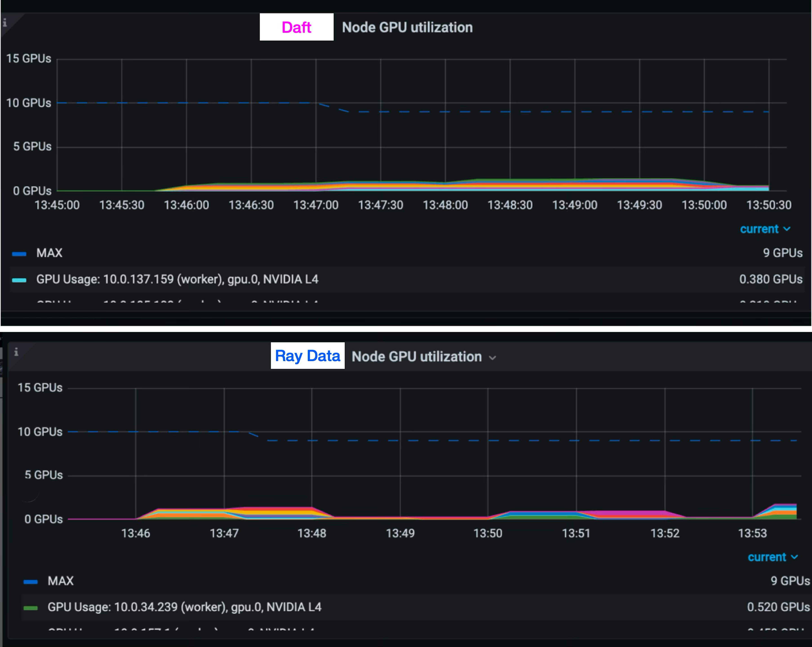Click the 13:50 time marker on Ray Data chart

[488, 533]
